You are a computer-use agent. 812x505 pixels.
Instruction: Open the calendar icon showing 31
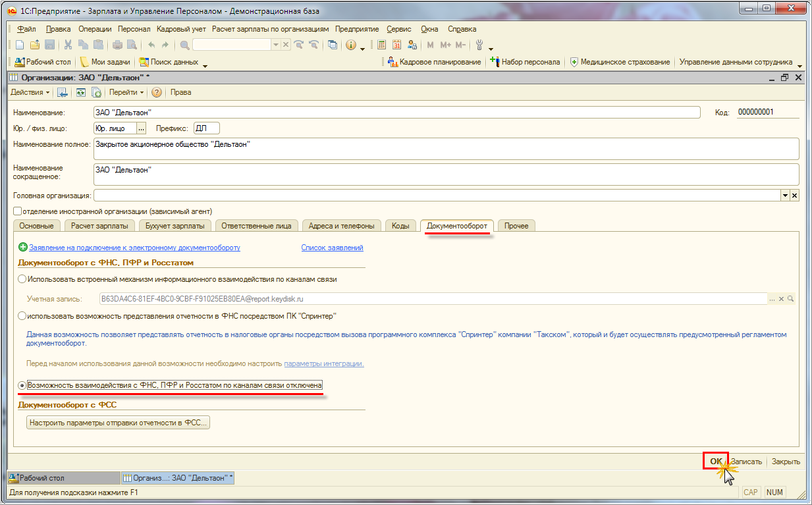[x=397, y=45]
